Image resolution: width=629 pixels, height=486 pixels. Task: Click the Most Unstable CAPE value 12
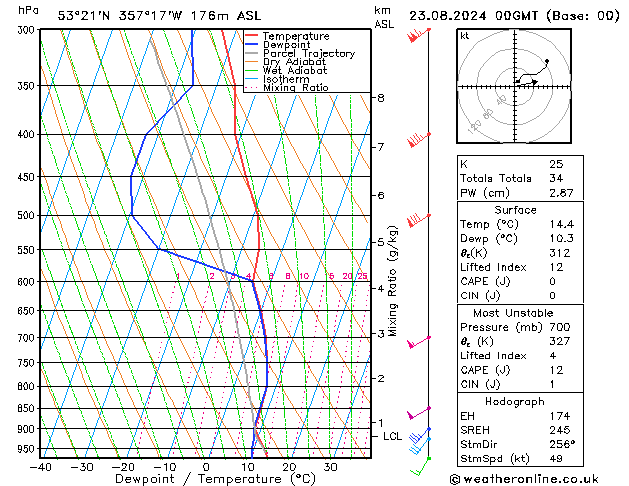click(x=556, y=370)
